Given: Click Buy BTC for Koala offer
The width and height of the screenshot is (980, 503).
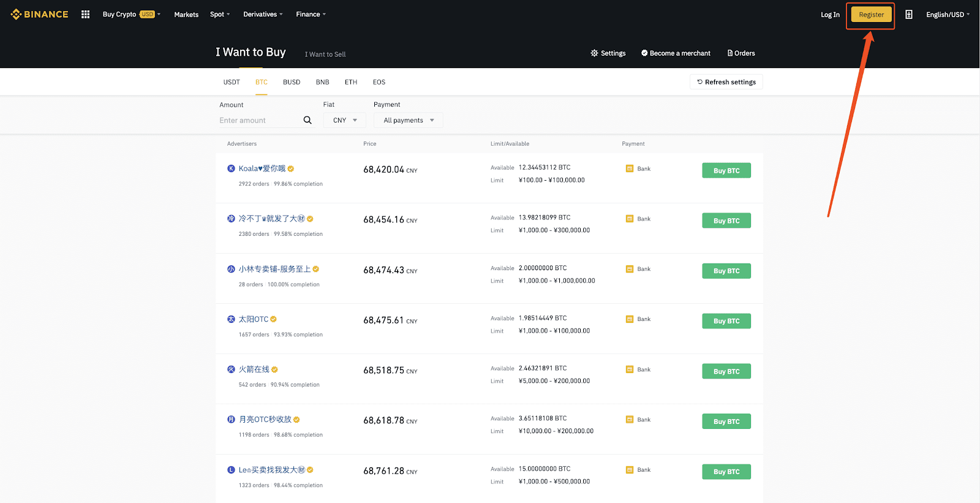Looking at the screenshot, I should [726, 170].
